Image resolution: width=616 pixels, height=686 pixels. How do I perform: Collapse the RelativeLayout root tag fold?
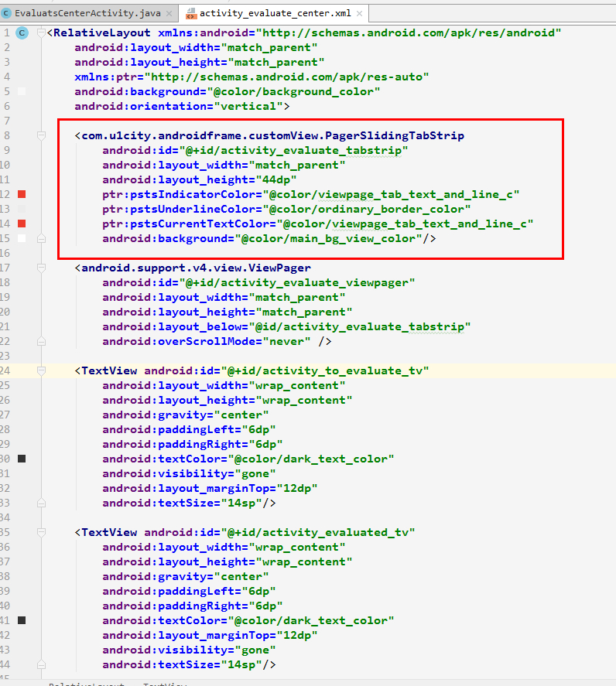[41, 32]
